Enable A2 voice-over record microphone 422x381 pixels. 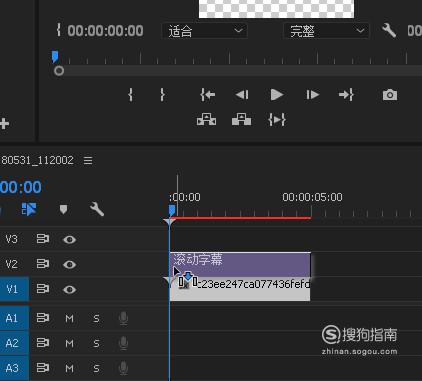pos(123,344)
